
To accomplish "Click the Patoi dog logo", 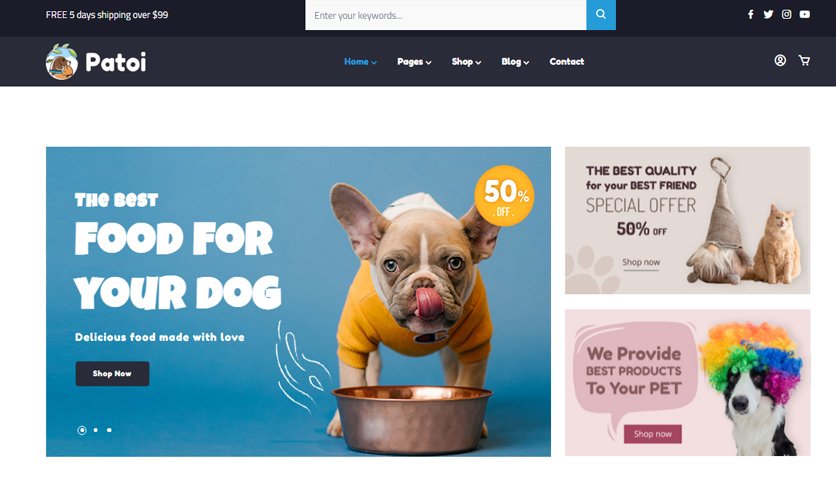I will pyautogui.click(x=62, y=62).
